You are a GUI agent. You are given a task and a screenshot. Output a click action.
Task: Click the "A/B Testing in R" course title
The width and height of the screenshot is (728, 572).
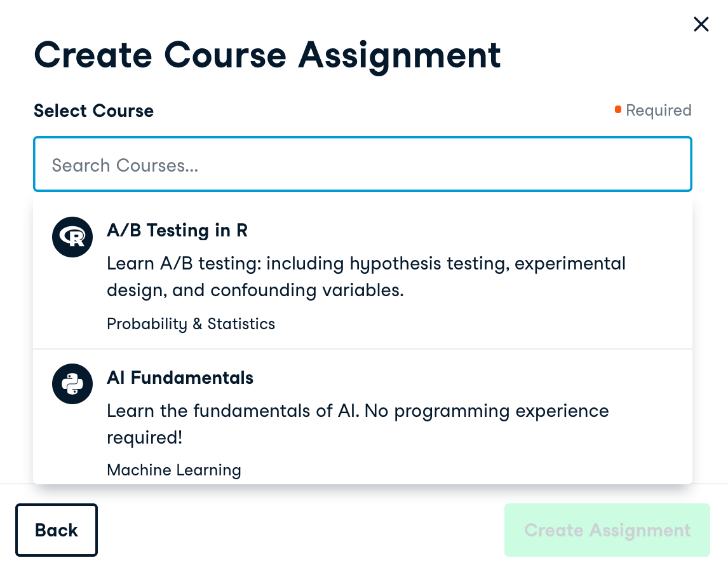click(177, 230)
